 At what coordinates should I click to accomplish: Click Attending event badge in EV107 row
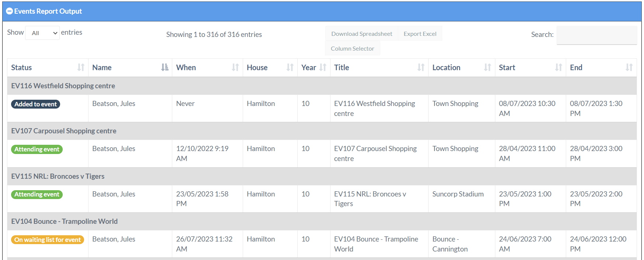coord(37,149)
